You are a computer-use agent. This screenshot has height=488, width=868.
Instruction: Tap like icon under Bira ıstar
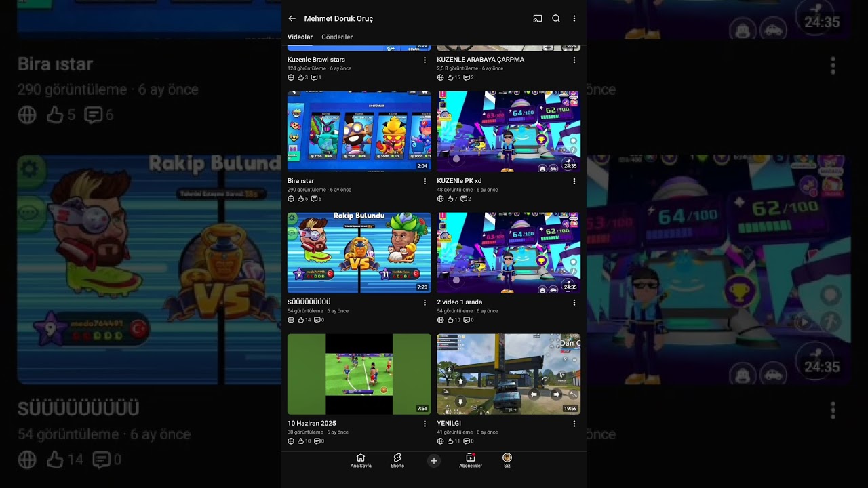(x=300, y=199)
